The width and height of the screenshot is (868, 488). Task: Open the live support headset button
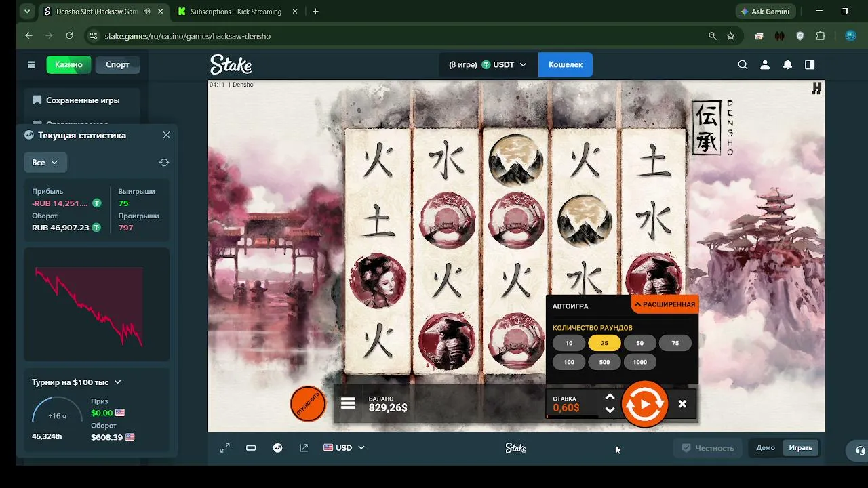pyautogui.click(x=860, y=451)
